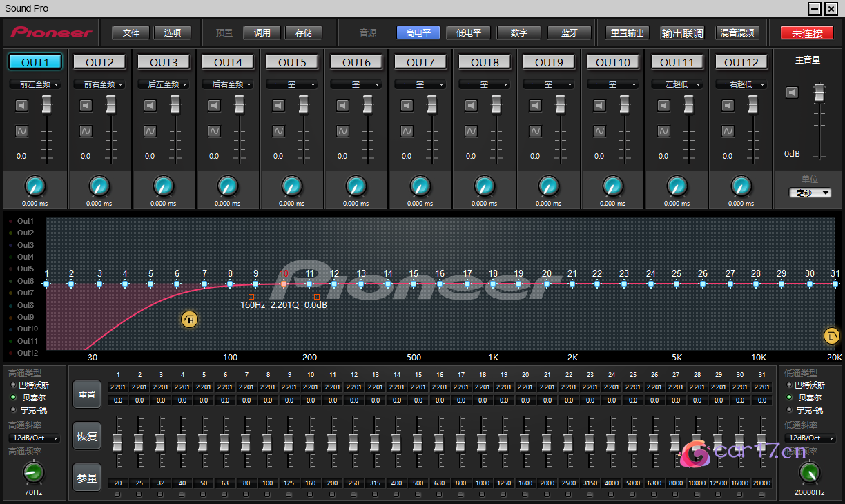Viewport: 845px width, 504px height.
Task: Click the 存储 preset button
Action: pos(304,32)
